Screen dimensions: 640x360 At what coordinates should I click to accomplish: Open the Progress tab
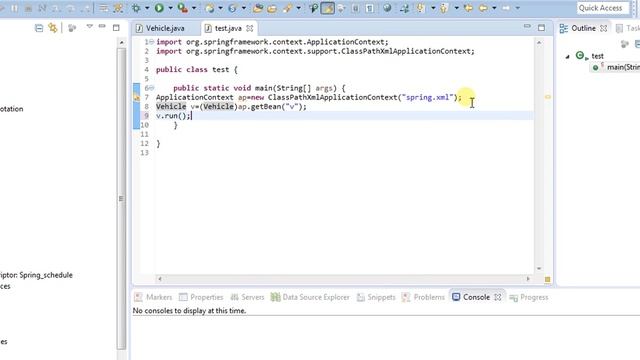pos(529,297)
